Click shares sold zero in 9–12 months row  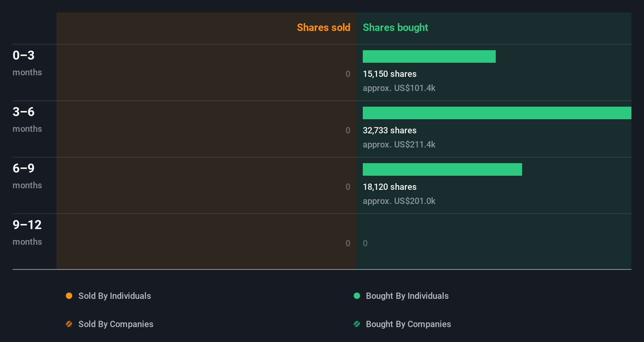tap(348, 243)
